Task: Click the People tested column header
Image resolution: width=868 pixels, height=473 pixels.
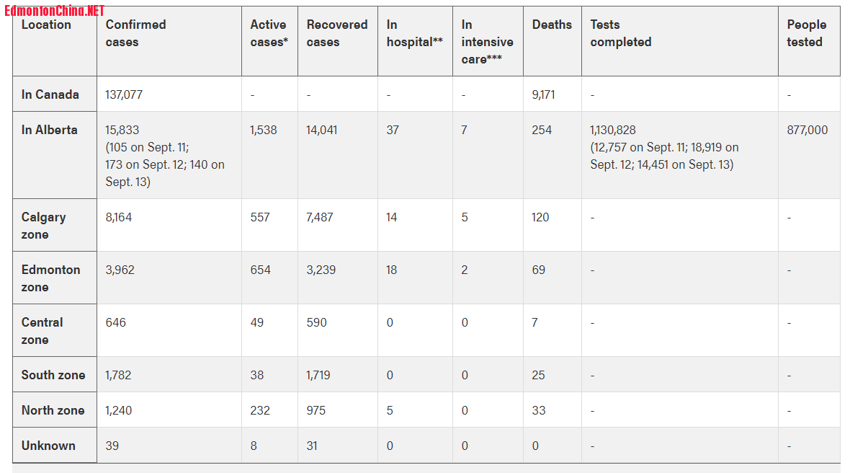Action: 806,33
